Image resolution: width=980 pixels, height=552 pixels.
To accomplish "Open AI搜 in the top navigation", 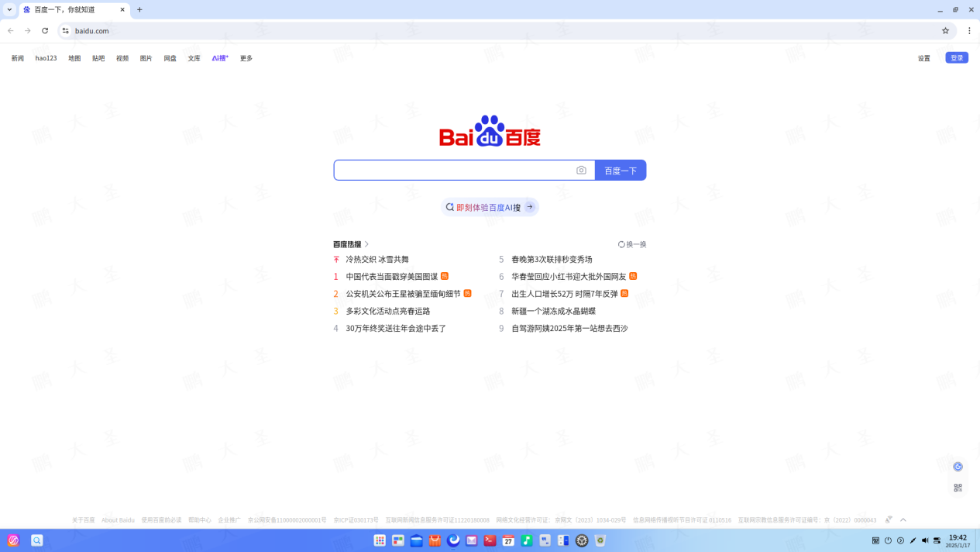I will pos(220,58).
